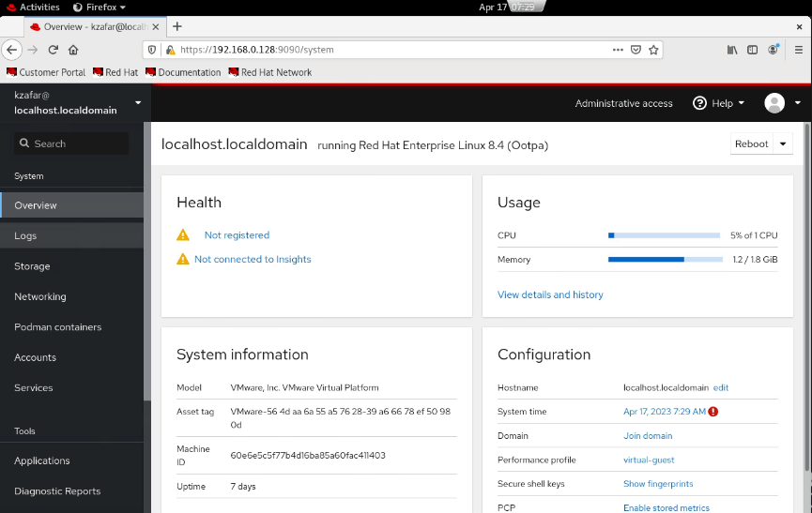Viewport: 812px width, 513px height.
Task: Open a new browser tab
Action: click(x=177, y=26)
